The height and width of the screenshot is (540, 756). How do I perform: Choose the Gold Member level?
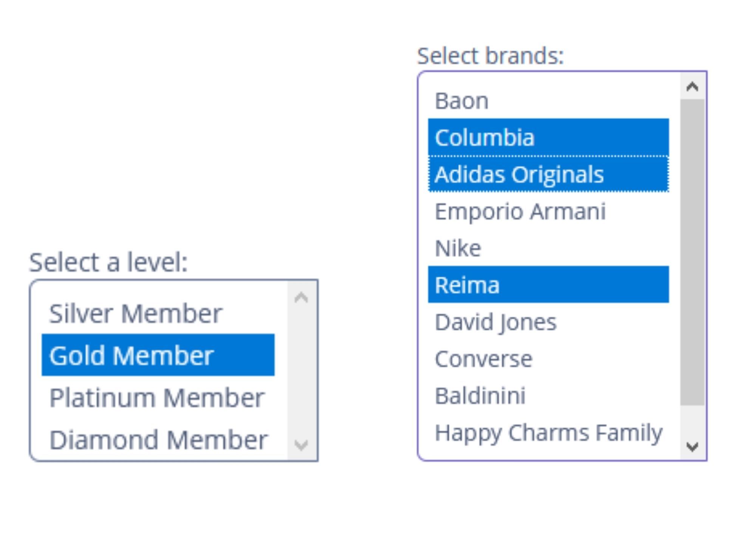pyautogui.click(x=158, y=355)
